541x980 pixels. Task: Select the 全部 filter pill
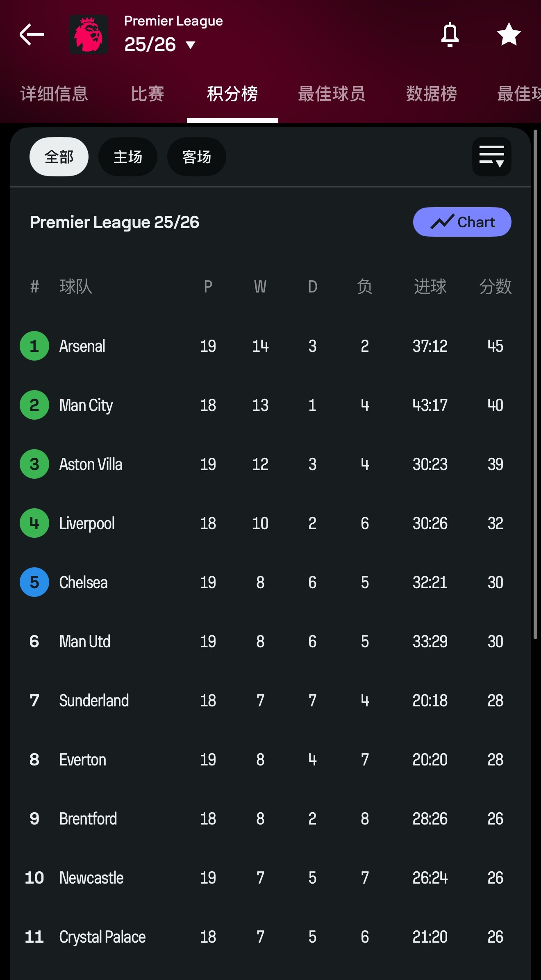click(59, 157)
